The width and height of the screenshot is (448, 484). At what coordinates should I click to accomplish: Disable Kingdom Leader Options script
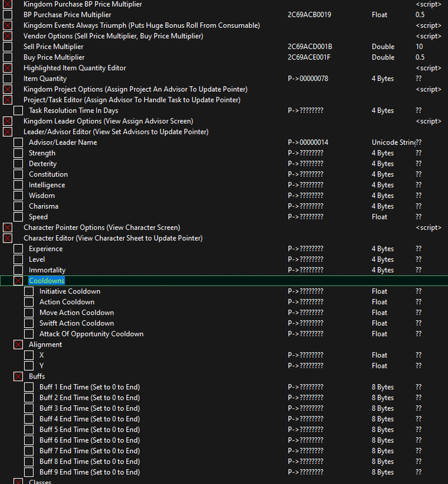[x=8, y=121]
